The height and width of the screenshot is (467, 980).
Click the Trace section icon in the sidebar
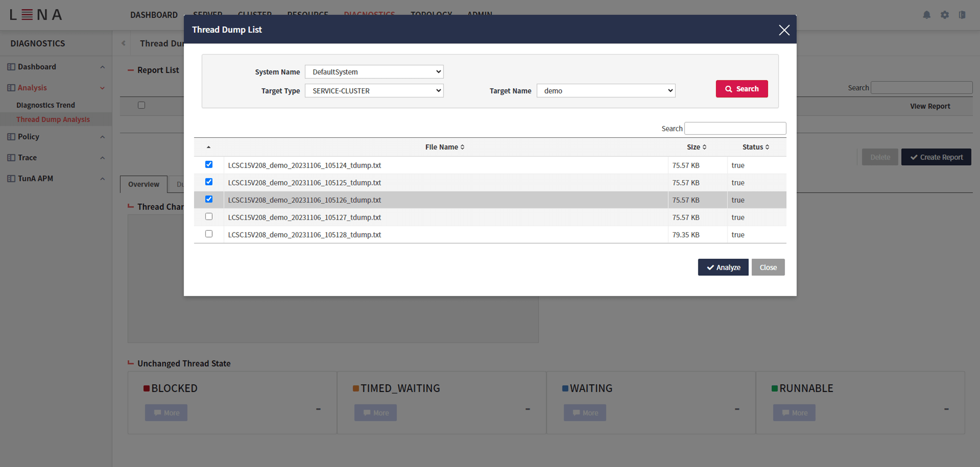coord(10,157)
